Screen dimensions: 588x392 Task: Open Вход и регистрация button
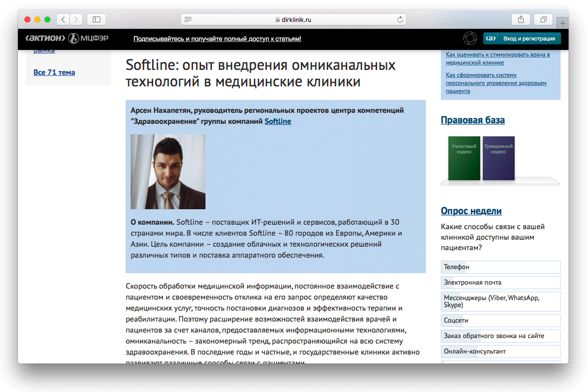point(522,38)
